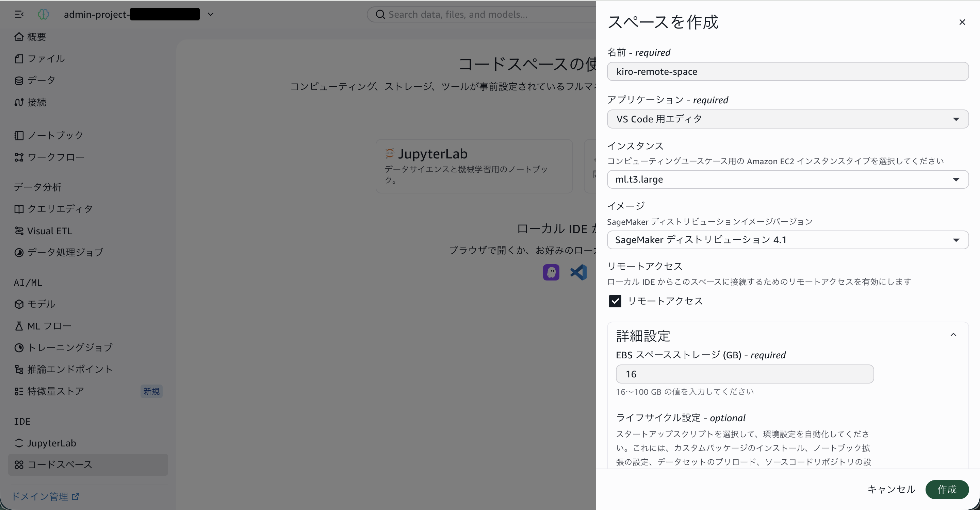Click the SageMaker brain logo icon
Viewport: 980px width, 510px height.
tap(43, 14)
